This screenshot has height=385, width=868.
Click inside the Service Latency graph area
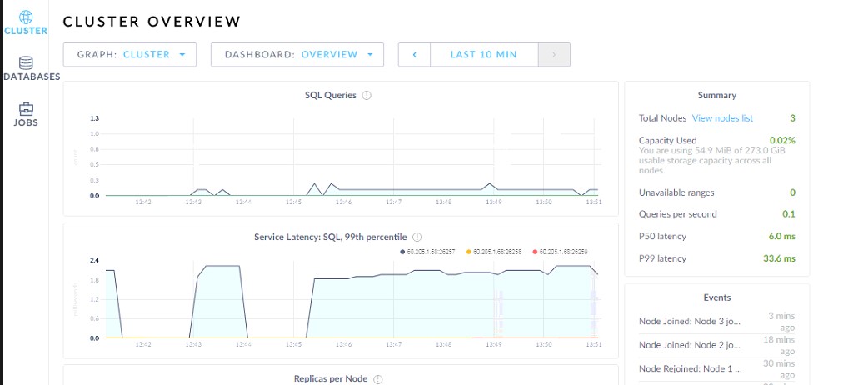(352, 299)
